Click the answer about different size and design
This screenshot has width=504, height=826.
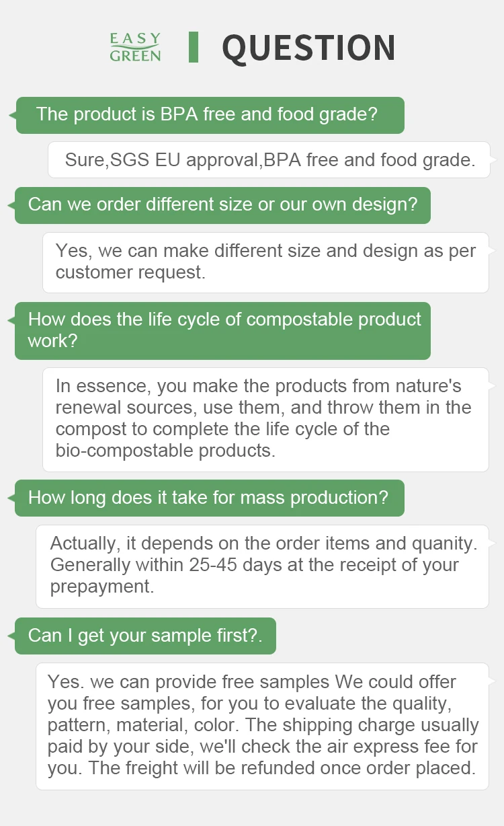(265, 262)
